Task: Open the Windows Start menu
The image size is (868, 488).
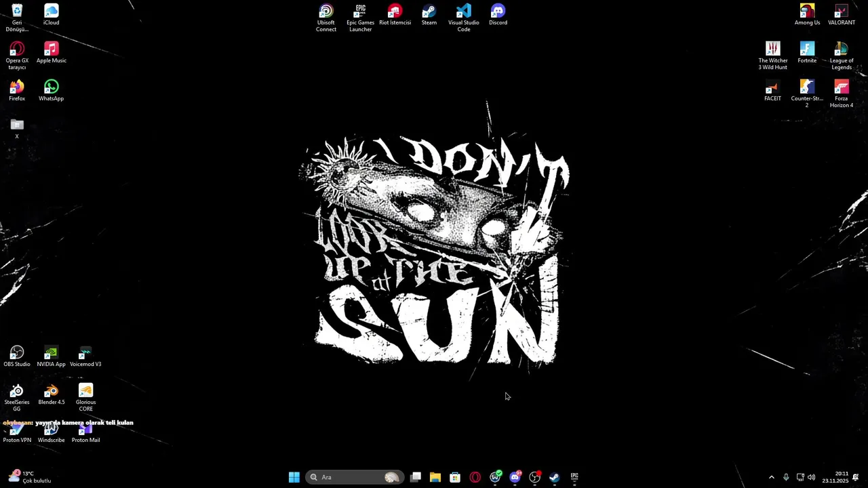Action: tap(294, 477)
